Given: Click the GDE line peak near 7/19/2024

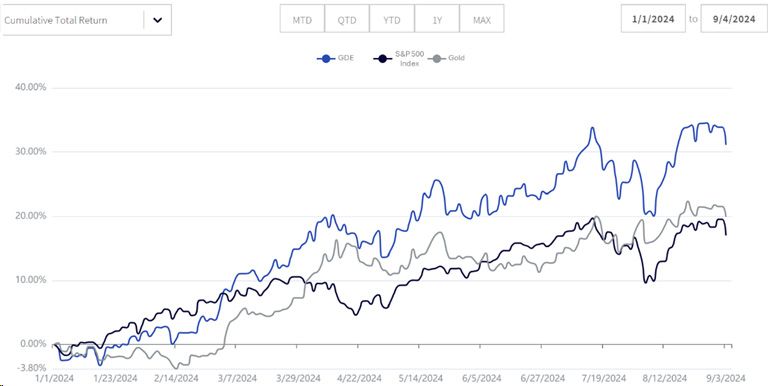Looking at the screenshot, I should pos(593,128).
